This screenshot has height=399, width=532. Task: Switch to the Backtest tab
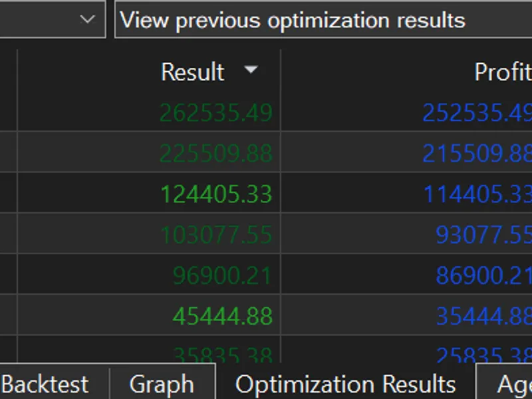[x=45, y=384]
